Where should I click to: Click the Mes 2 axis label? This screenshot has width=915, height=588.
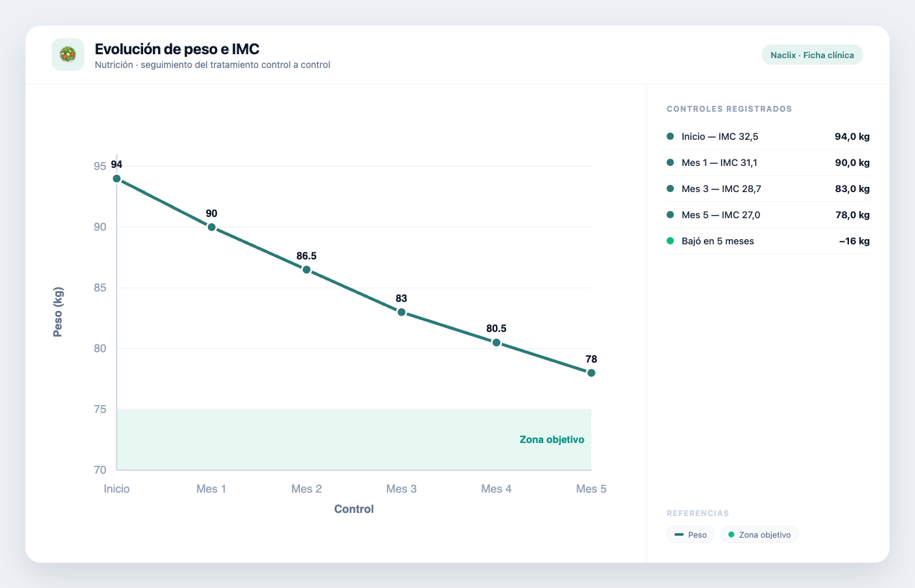(307, 489)
